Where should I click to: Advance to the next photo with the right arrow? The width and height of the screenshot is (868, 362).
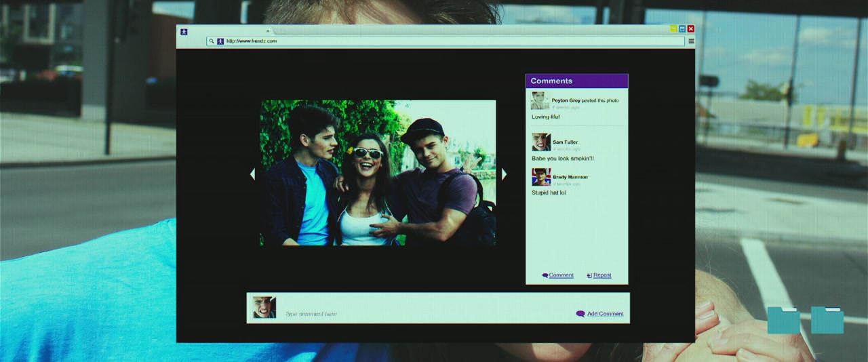pos(504,174)
